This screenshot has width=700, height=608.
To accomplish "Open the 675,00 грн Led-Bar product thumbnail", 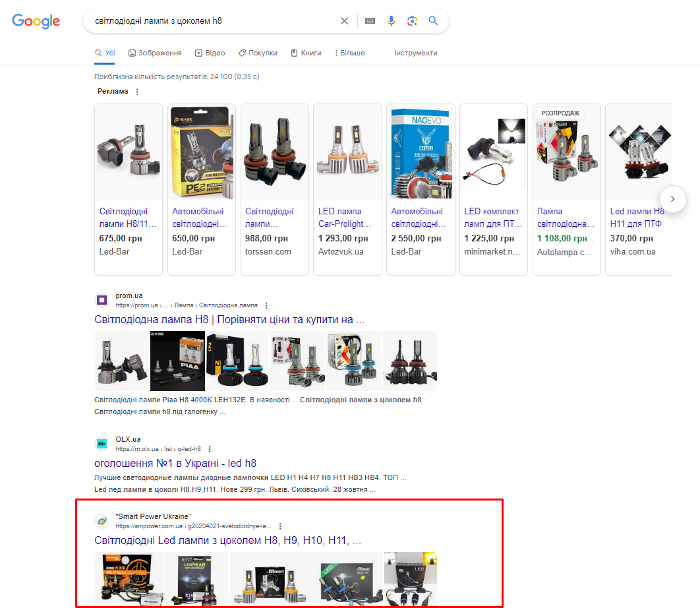I will [x=129, y=152].
